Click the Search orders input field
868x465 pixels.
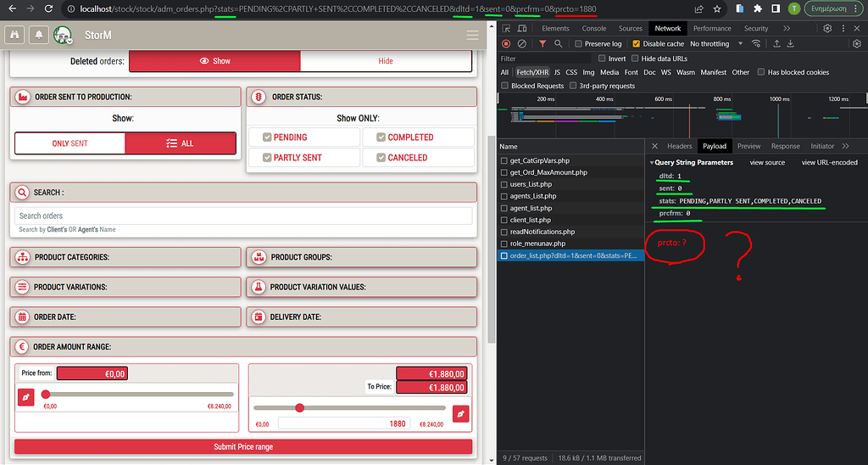[243, 216]
